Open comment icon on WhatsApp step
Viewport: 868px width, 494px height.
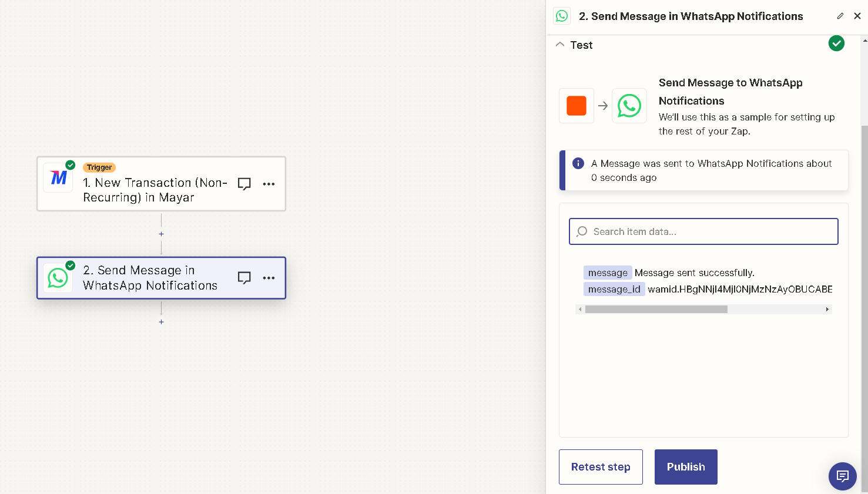(x=244, y=278)
